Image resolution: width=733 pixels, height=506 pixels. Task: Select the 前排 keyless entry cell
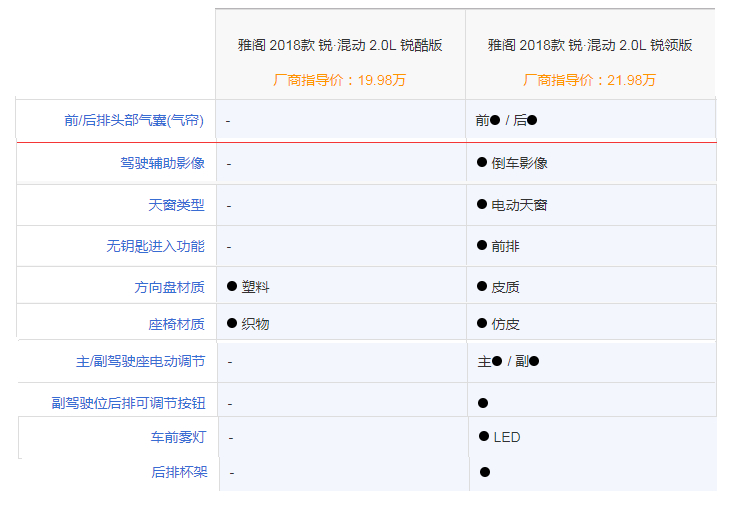498,246
